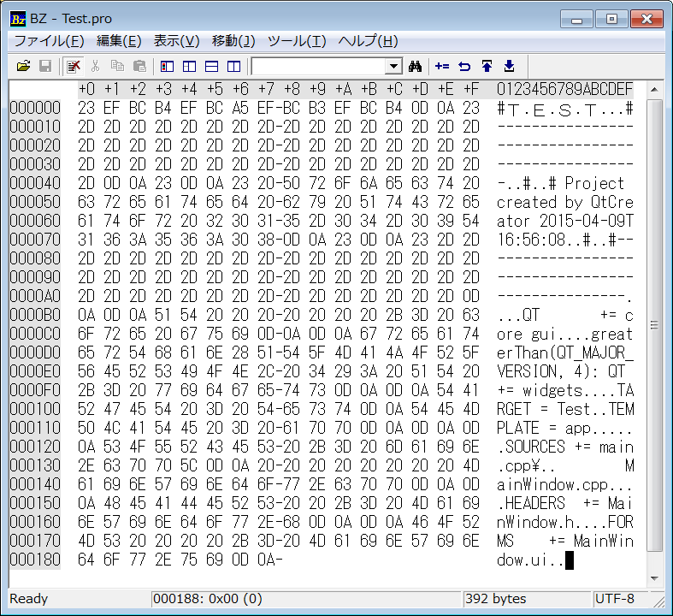Click the Paste clipboard icon
This screenshot has height=616, width=673.
coord(139,66)
